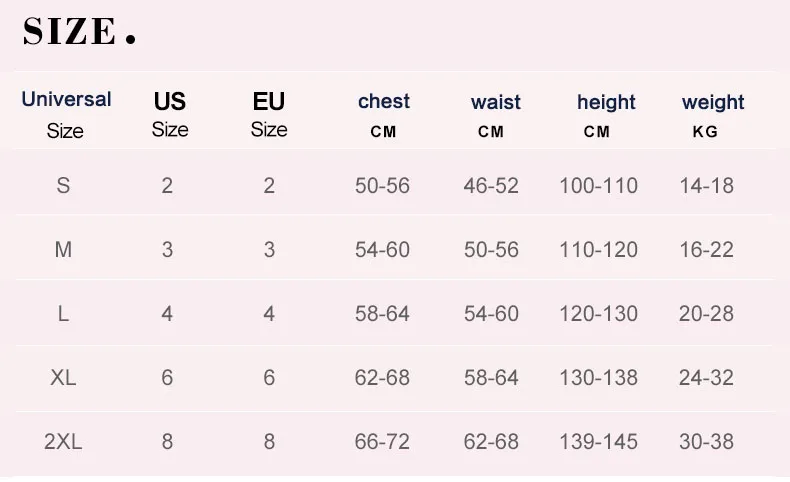
Task: Click the chest CM column header
Action: click(384, 114)
